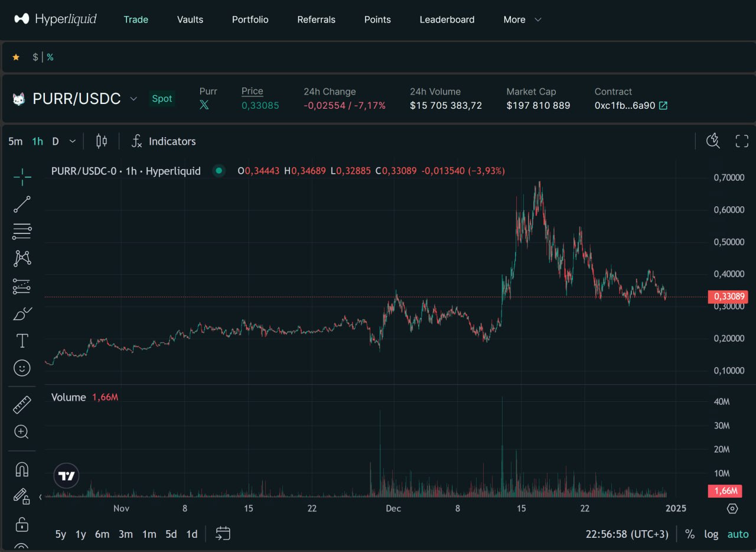The width and height of the screenshot is (756, 552).
Task: Open the Vaults page
Action: (190, 20)
